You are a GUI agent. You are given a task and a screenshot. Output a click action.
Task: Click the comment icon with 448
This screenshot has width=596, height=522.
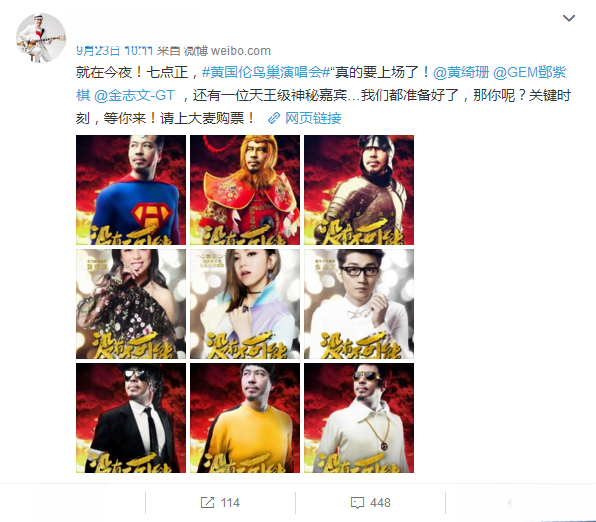click(357, 503)
